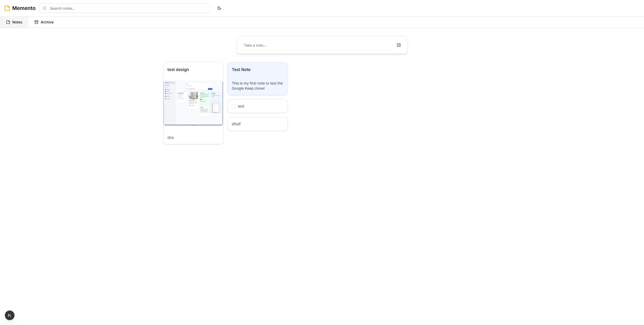Click the Take a note input
This screenshot has width=644, height=325.
315,45
